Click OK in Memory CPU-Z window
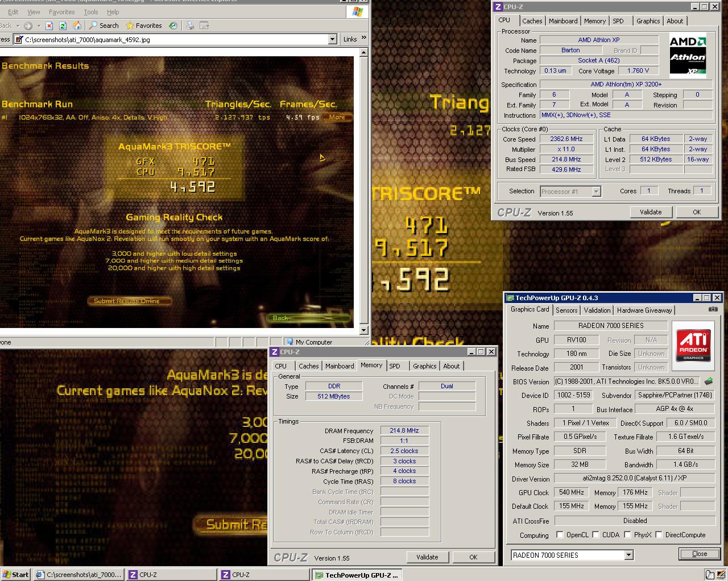The width and height of the screenshot is (728, 581). (x=473, y=557)
